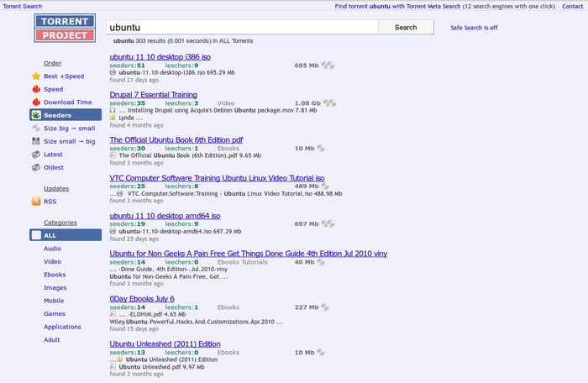Click the disc icon beside 489 Mb
Image resolution: width=588 pixels, height=383 pixels.
[325, 186]
